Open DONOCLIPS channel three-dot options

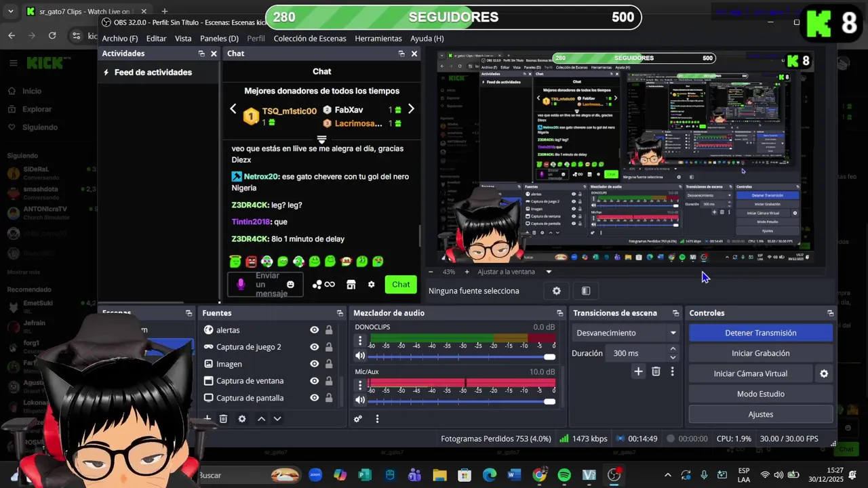(360, 341)
